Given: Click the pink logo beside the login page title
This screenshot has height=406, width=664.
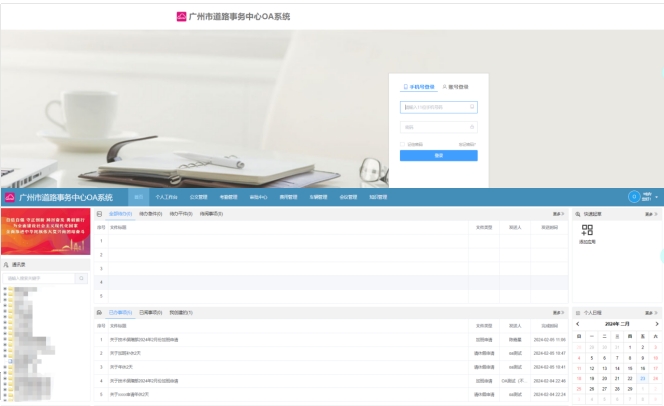Looking at the screenshot, I should [181, 17].
